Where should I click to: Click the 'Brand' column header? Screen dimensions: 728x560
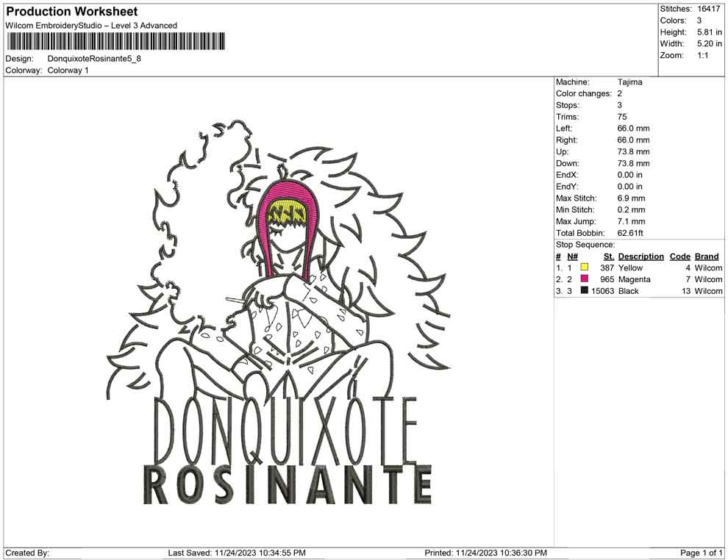coord(707,256)
